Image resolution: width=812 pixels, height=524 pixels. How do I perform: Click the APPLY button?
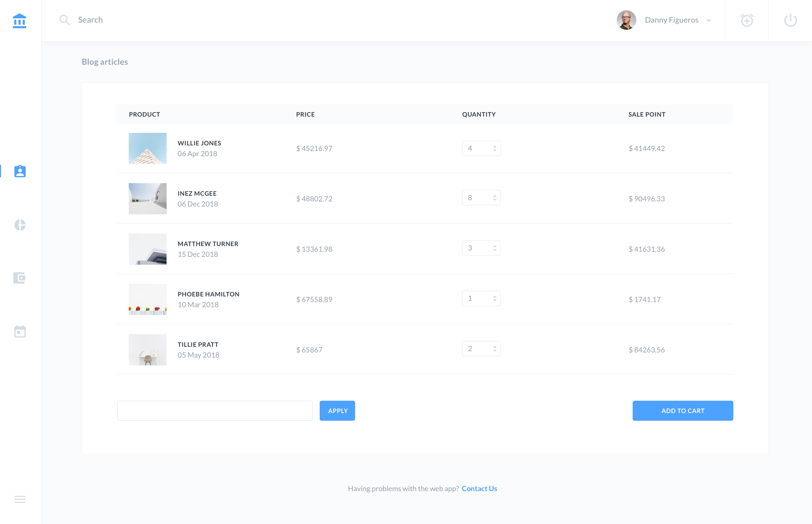337,410
